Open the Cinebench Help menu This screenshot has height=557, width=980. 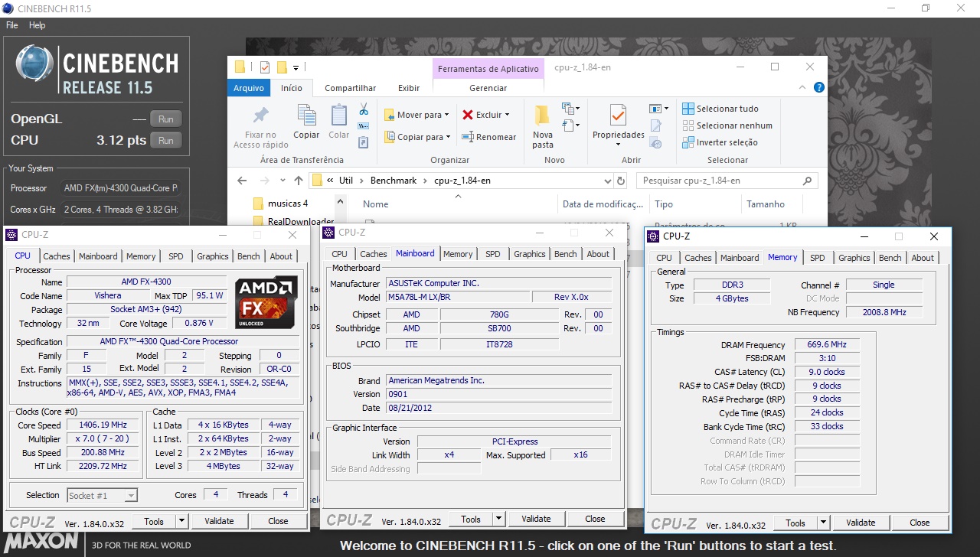pos(37,25)
